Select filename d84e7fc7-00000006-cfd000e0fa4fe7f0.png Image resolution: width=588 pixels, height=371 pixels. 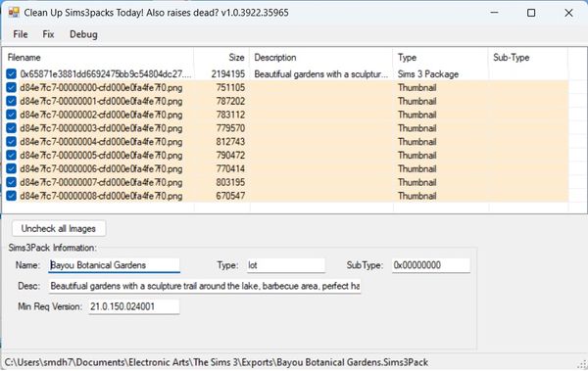101,168
